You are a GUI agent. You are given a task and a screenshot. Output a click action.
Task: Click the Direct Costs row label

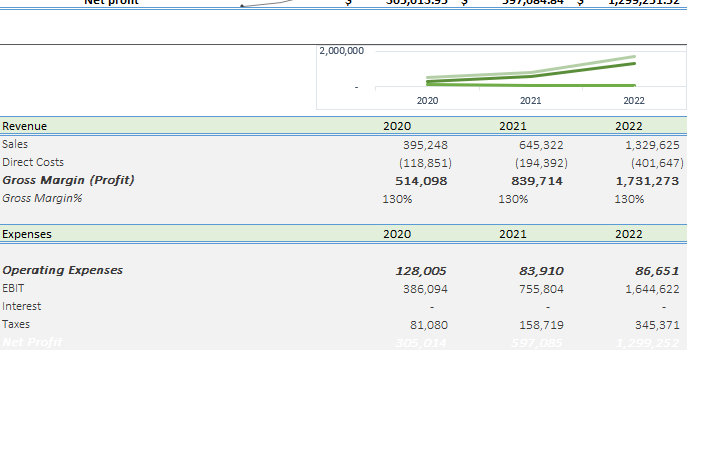33,162
